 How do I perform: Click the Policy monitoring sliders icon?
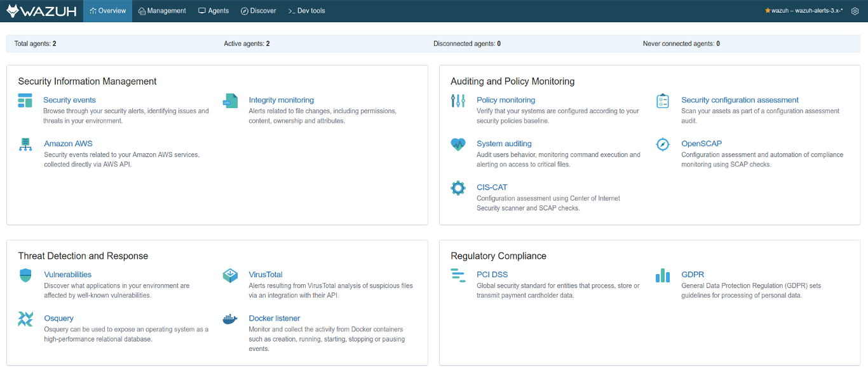pos(458,100)
